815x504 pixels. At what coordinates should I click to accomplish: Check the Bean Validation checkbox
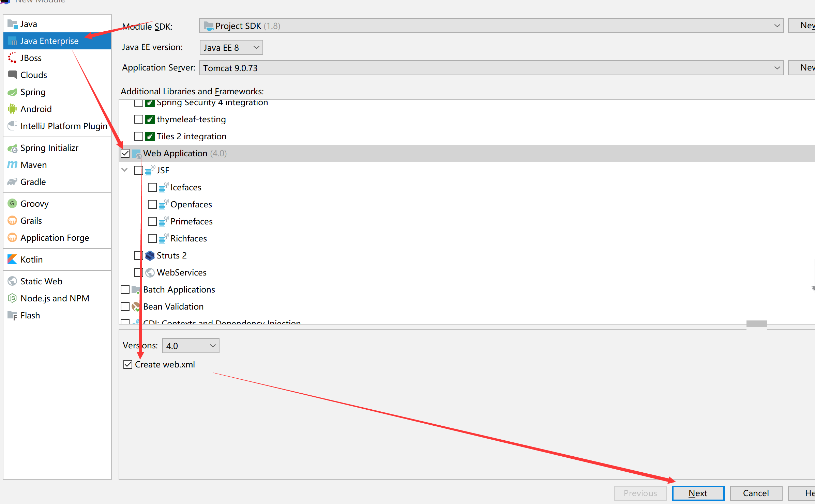(125, 306)
